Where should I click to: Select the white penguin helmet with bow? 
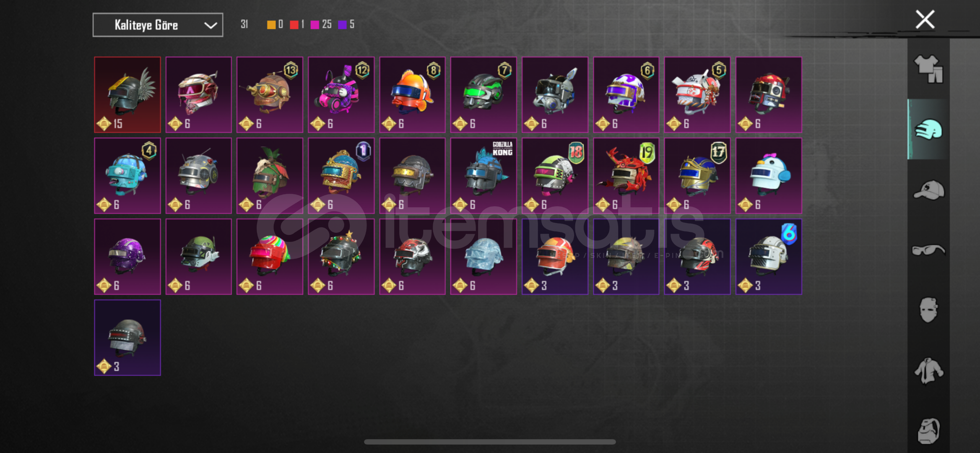tap(769, 176)
